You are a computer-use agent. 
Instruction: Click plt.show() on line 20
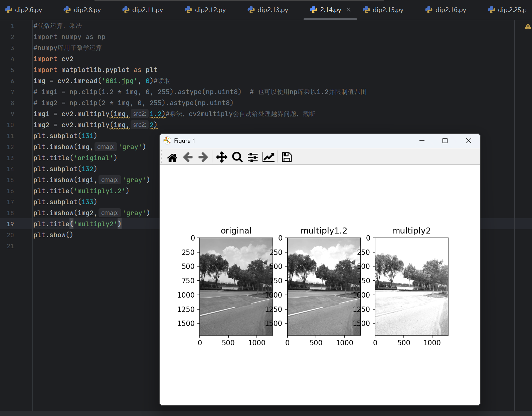pyautogui.click(x=53, y=235)
